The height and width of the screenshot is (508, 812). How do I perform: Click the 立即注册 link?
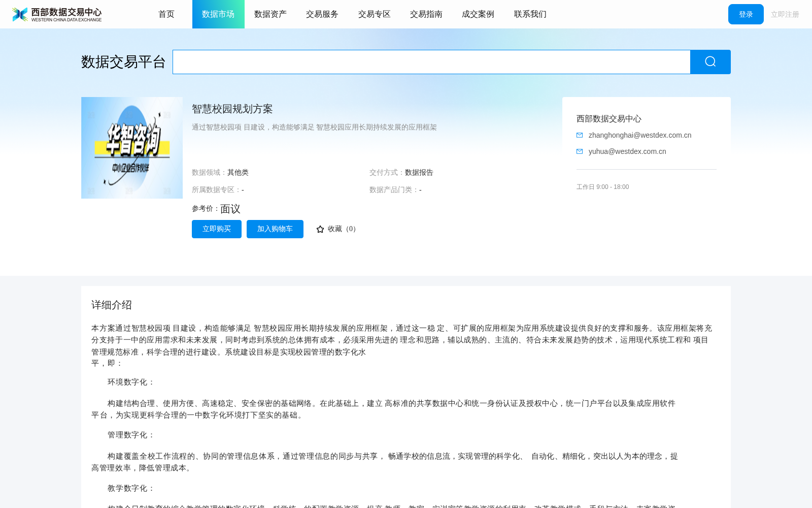785,14
